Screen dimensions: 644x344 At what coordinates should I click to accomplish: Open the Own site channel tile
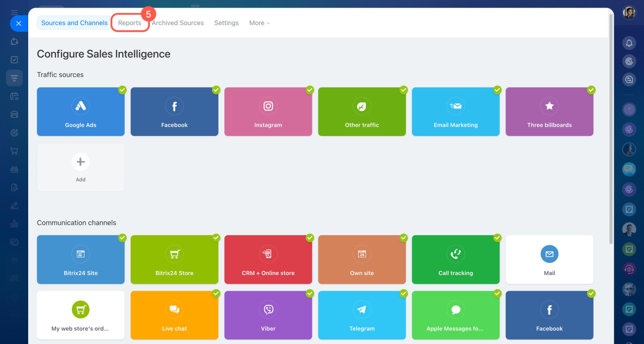click(362, 259)
